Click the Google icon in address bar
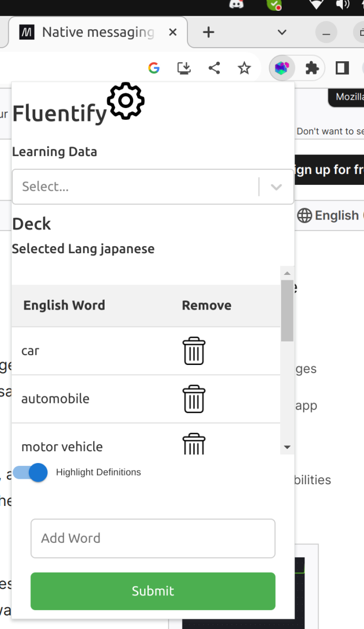 [154, 68]
